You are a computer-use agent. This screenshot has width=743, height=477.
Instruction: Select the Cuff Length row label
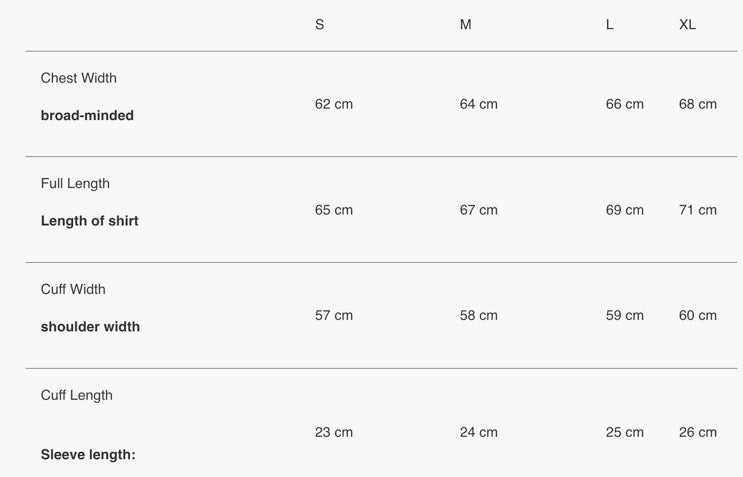pos(77,395)
